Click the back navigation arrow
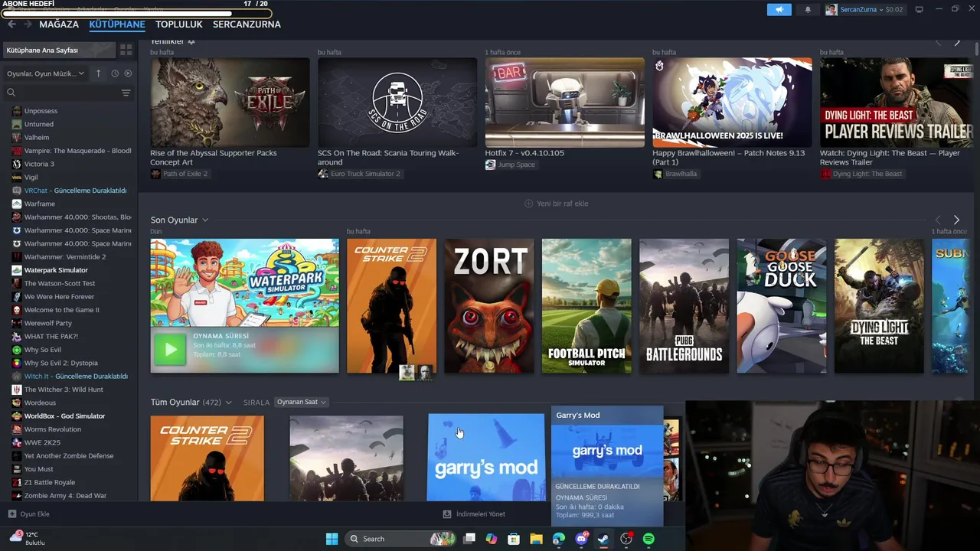The image size is (980, 551). [11, 24]
